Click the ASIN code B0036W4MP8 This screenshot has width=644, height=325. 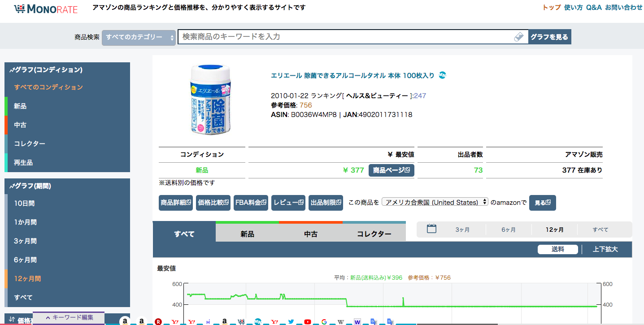click(x=313, y=114)
